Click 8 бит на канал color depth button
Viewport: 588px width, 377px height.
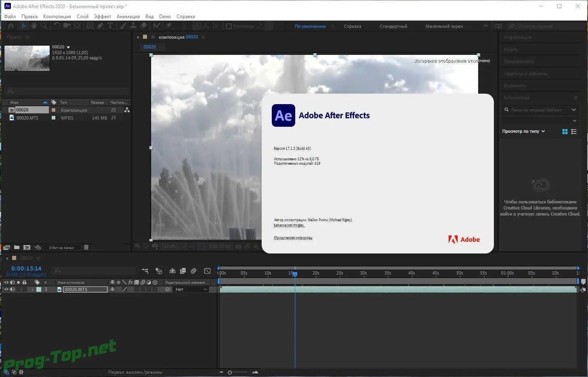pos(61,247)
